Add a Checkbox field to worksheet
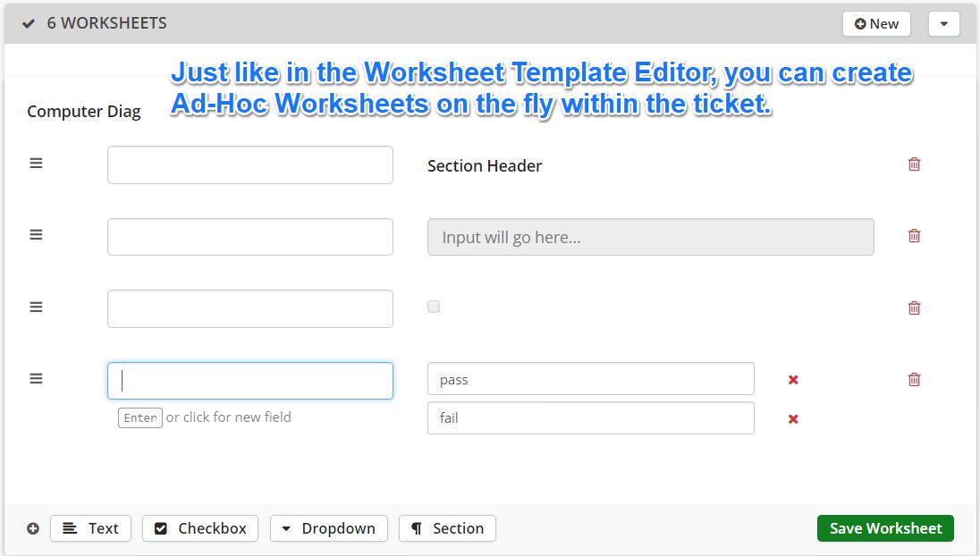Screen dimensions: 980x556 (200, 528)
